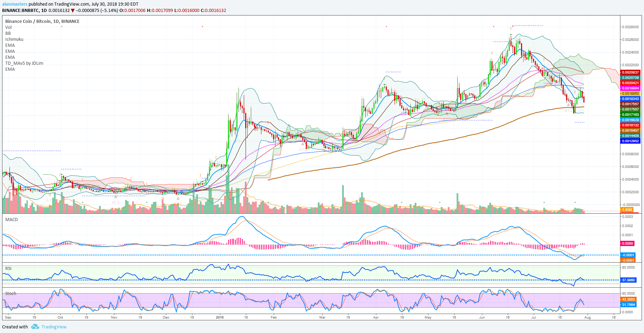Click the orange 43.3853 Stoch value tag
This screenshot has width=644, height=333.
628,300
